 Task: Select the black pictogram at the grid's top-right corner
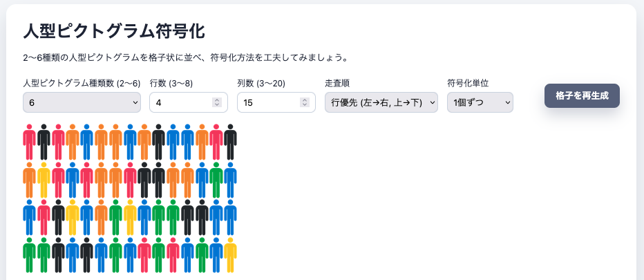click(x=230, y=142)
